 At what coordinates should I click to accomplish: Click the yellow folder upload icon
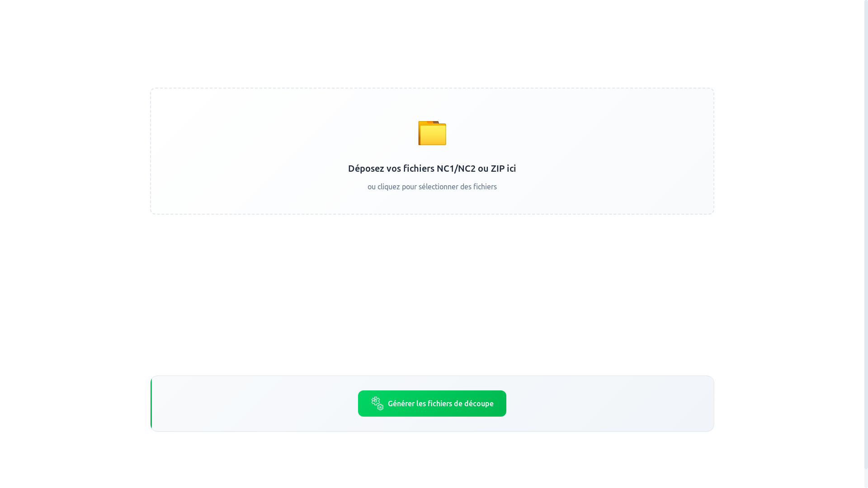(x=432, y=133)
